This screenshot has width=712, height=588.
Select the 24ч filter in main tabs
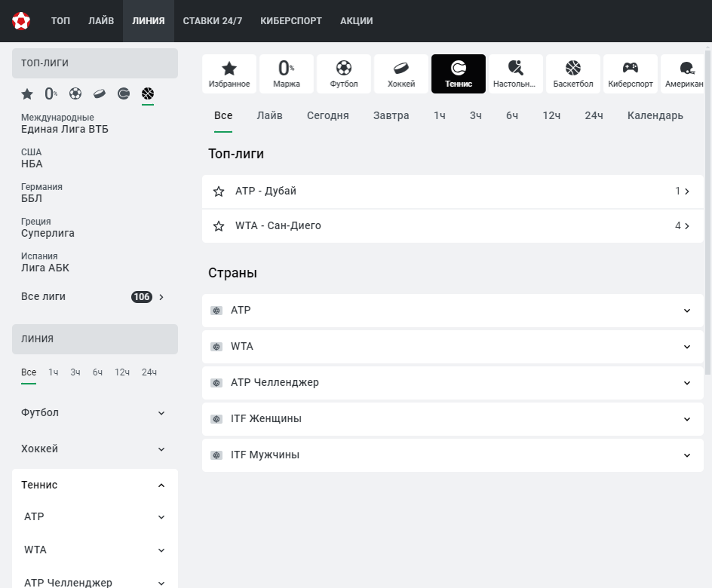tap(594, 115)
